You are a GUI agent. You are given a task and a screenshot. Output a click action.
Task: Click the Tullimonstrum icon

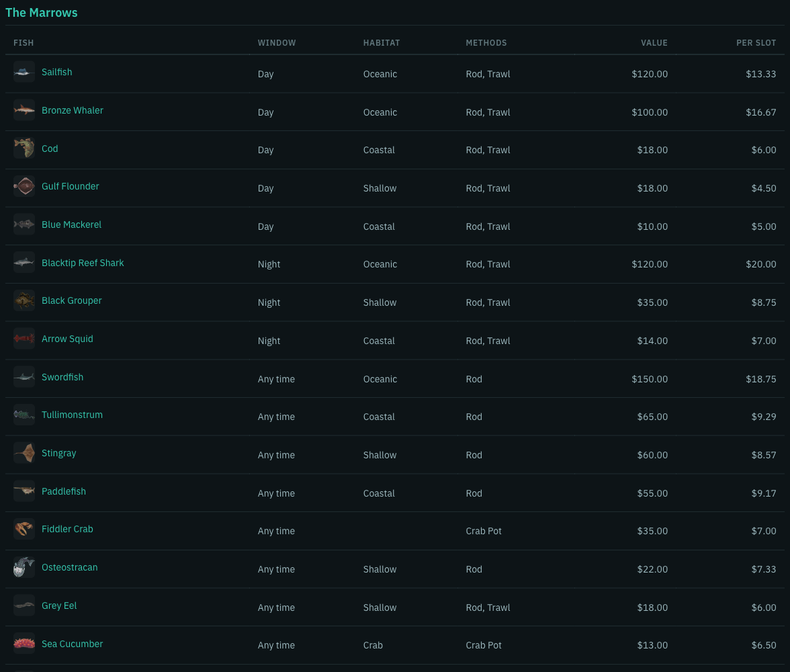pos(24,415)
